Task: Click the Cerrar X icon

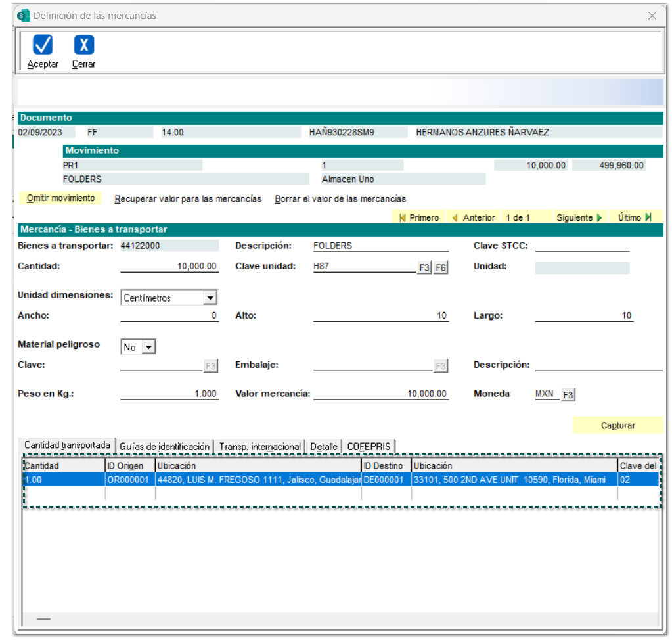Action: click(83, 45)
